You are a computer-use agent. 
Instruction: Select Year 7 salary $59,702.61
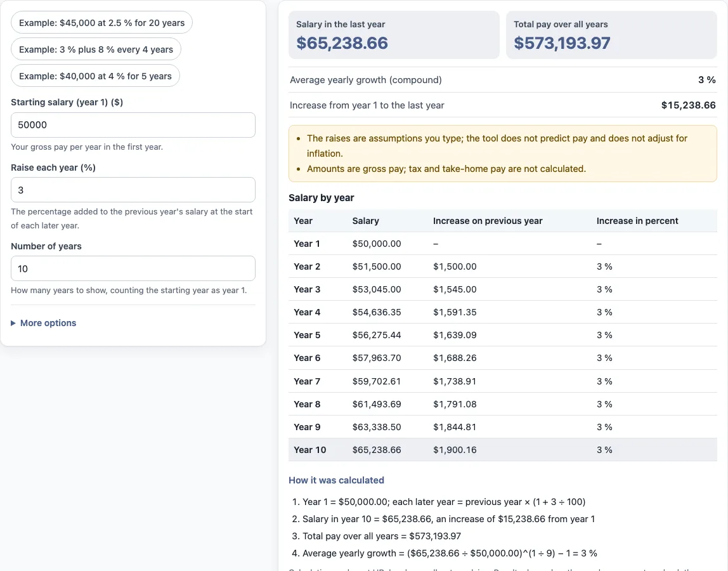[377, 381]
